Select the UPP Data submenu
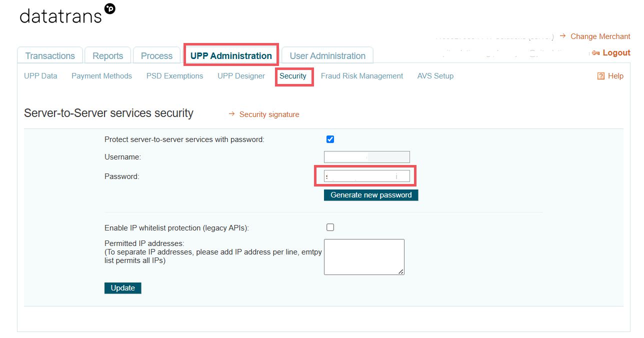This screenshot has width=644, height=338. (x=40, y=76)
